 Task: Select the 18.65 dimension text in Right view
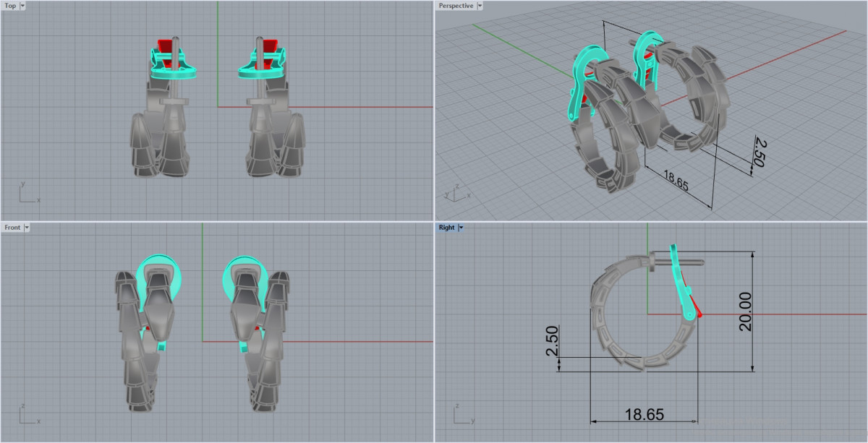[x=644, y=415]
